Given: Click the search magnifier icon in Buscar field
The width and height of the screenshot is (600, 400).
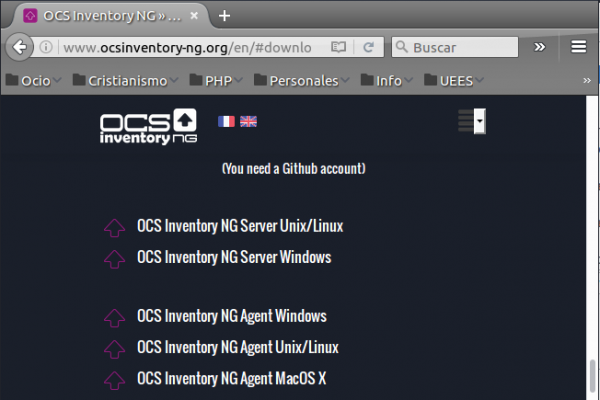Looking at the screenshot, I should (x=401, y=47).
